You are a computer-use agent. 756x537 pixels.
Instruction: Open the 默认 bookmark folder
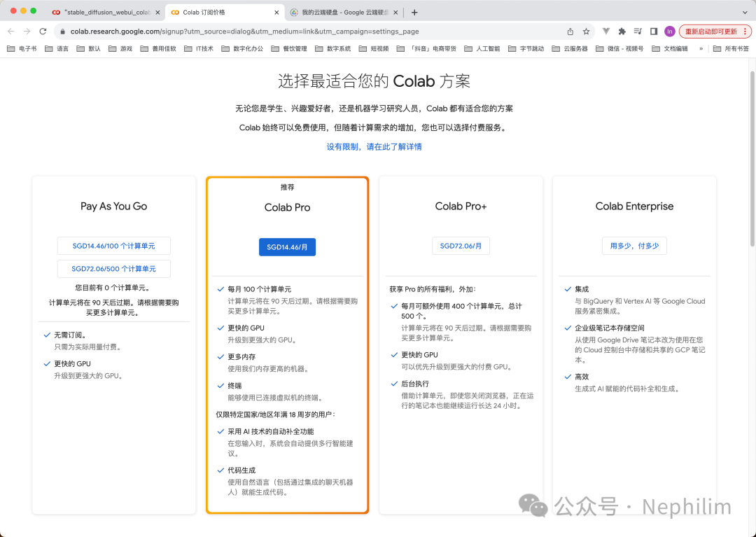point(89,49)
